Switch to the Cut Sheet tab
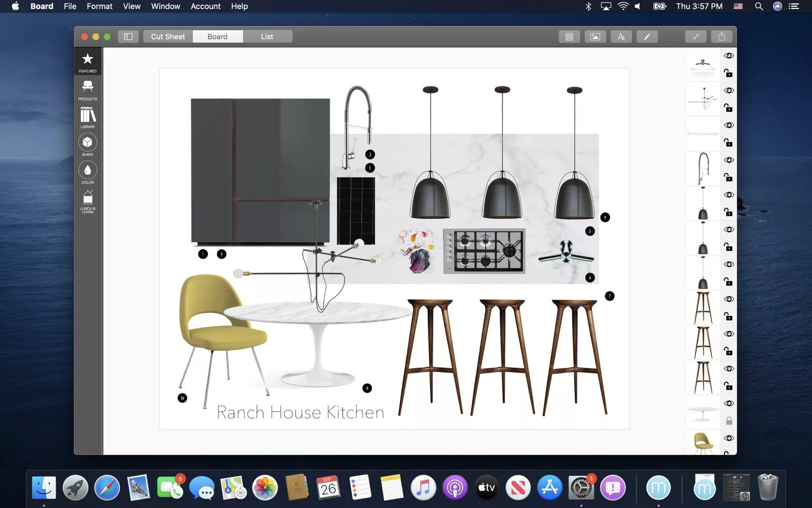Image resolution: width=812 pixels, height=508 pixels. (168, 37)
